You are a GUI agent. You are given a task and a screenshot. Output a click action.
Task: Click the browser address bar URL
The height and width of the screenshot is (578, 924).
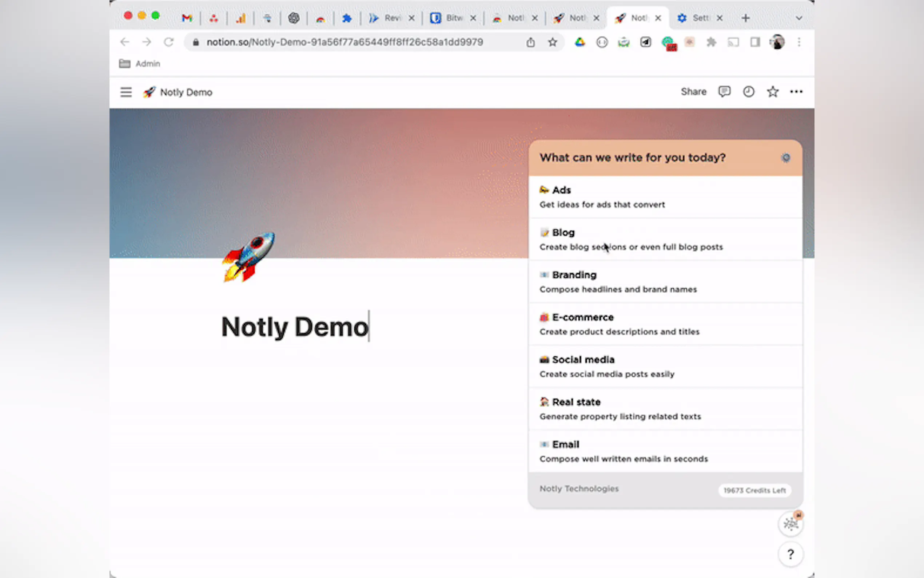pyautogui.click(x=344, y=42)
